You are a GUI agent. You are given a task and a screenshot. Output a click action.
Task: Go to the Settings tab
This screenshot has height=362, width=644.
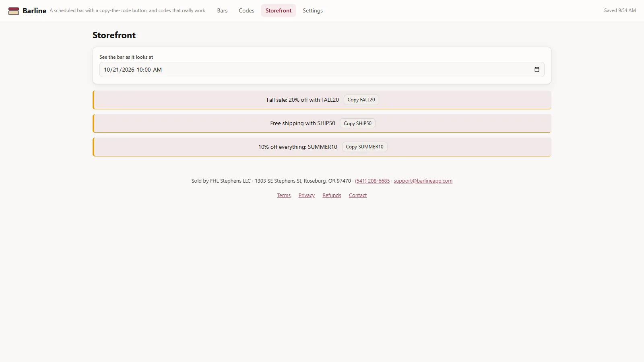click(313, 10)
